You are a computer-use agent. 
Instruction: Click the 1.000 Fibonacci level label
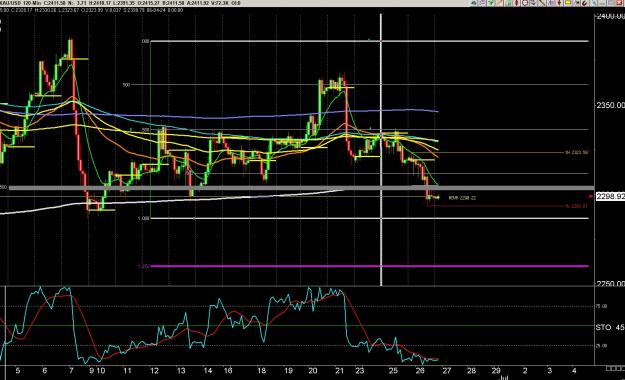tap(143, 218)
